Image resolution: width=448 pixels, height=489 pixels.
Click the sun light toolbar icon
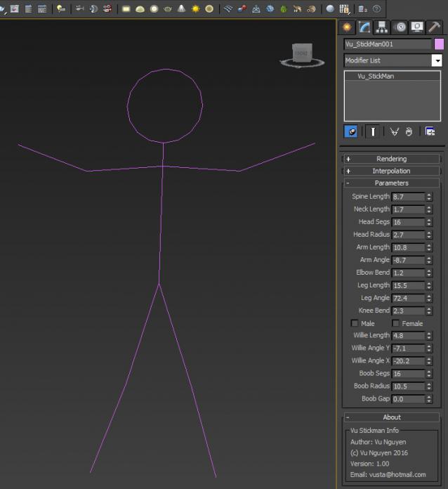coord(195,8)
